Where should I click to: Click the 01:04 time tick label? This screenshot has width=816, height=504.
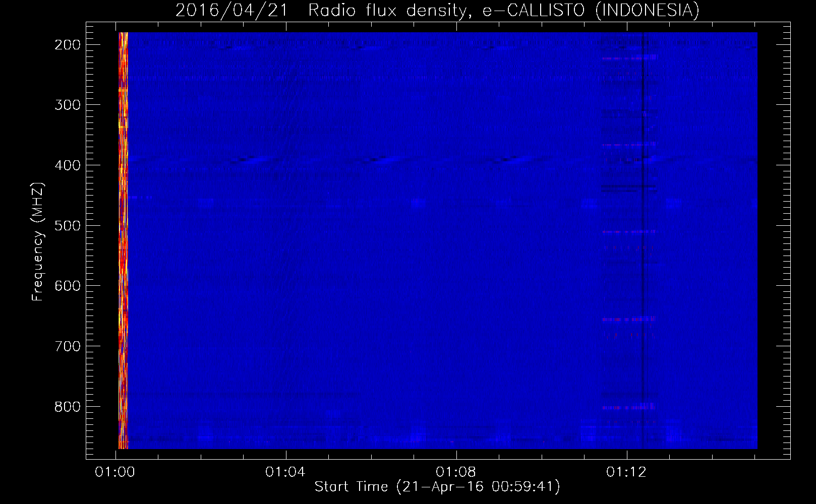coord(285,472)
